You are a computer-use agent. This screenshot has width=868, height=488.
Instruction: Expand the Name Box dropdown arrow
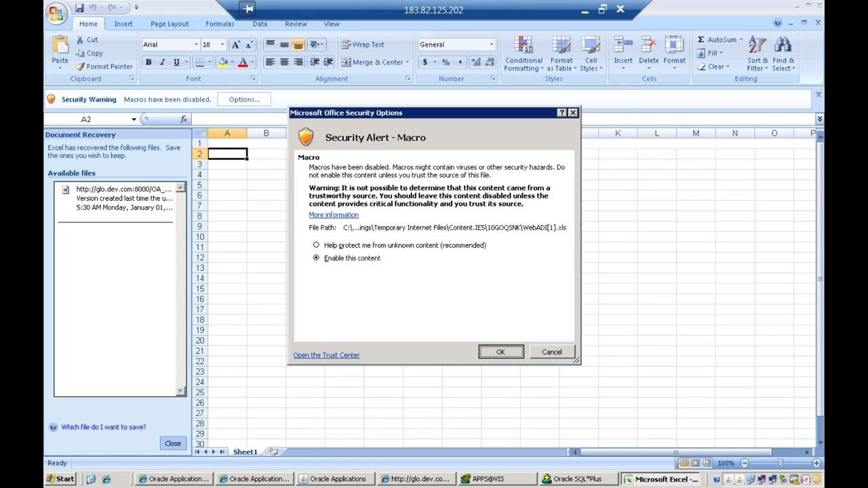pyautogui.click(x=134, y=119)
